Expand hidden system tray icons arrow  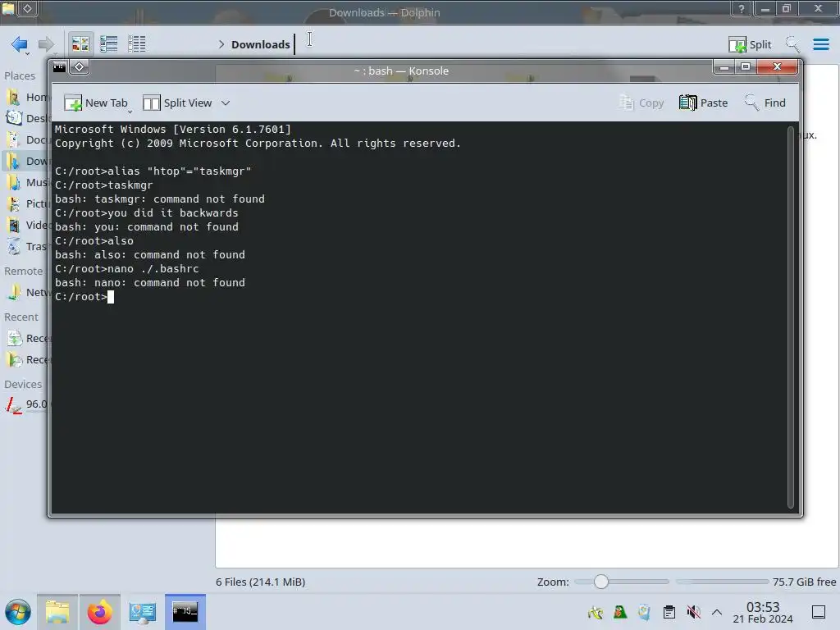click(x=717, y=612)
